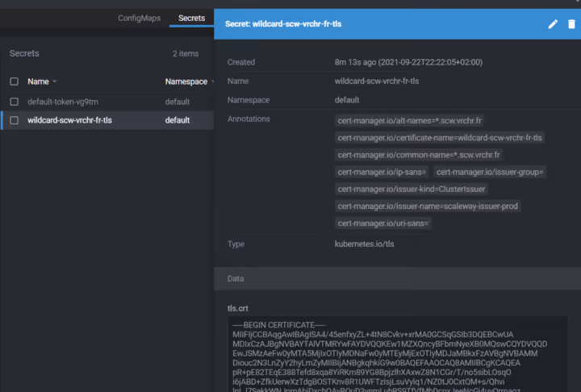Toggle the select-all checkbox in the header
This screenshot has width=581, height=392.
[x=14, y=81]
